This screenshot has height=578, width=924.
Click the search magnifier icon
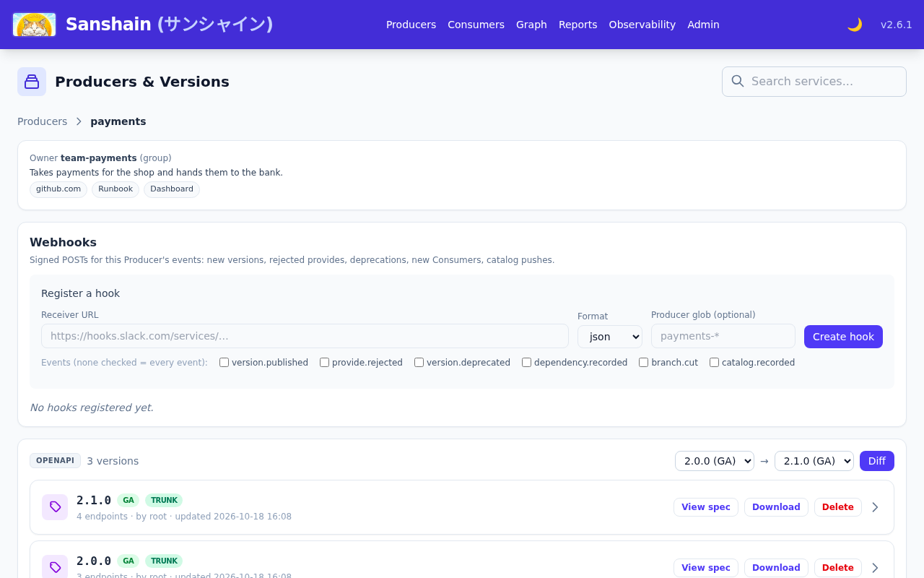(738, 81)
